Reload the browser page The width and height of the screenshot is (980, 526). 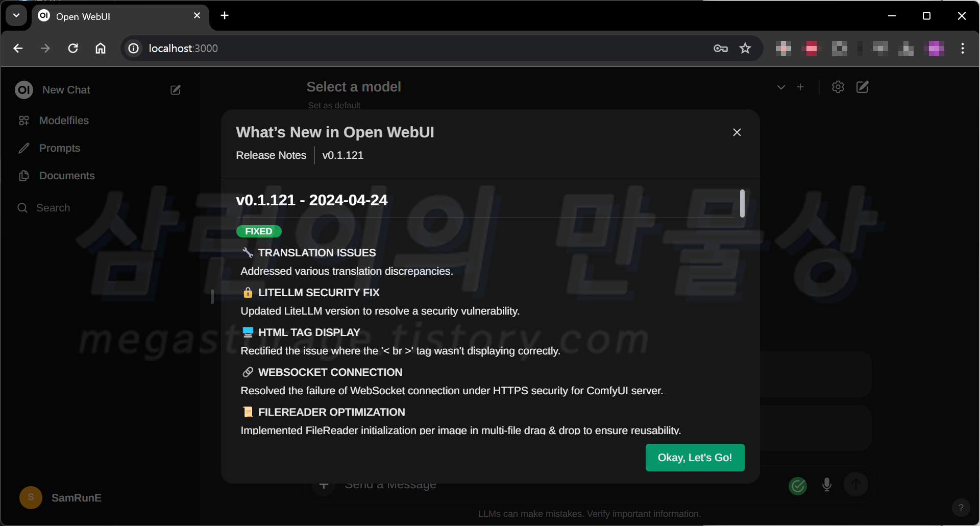73,48
